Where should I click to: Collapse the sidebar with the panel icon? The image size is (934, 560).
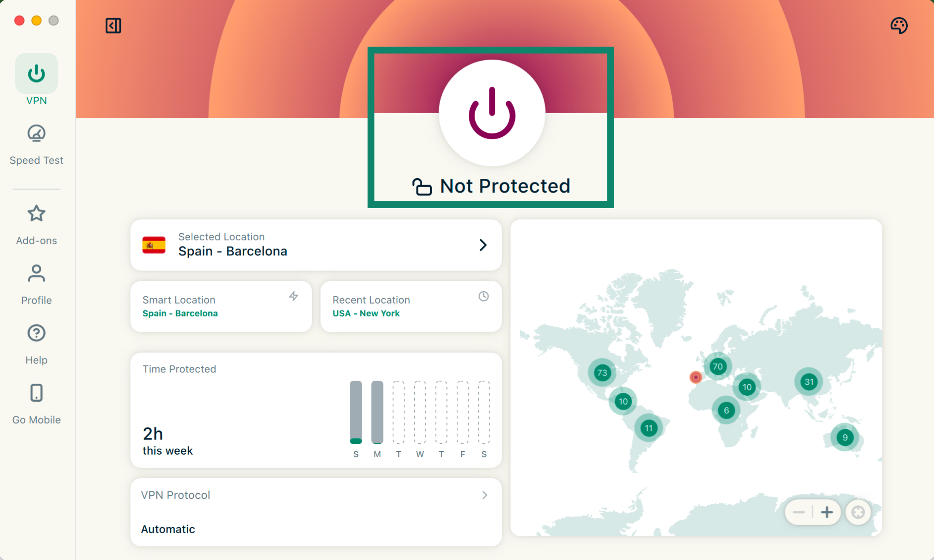[113, 25]
